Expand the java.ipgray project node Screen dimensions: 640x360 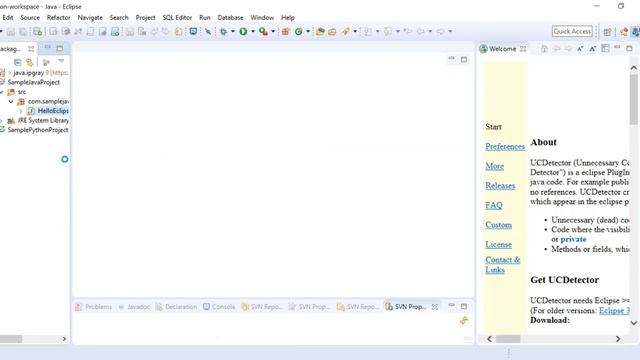point(9,73)
